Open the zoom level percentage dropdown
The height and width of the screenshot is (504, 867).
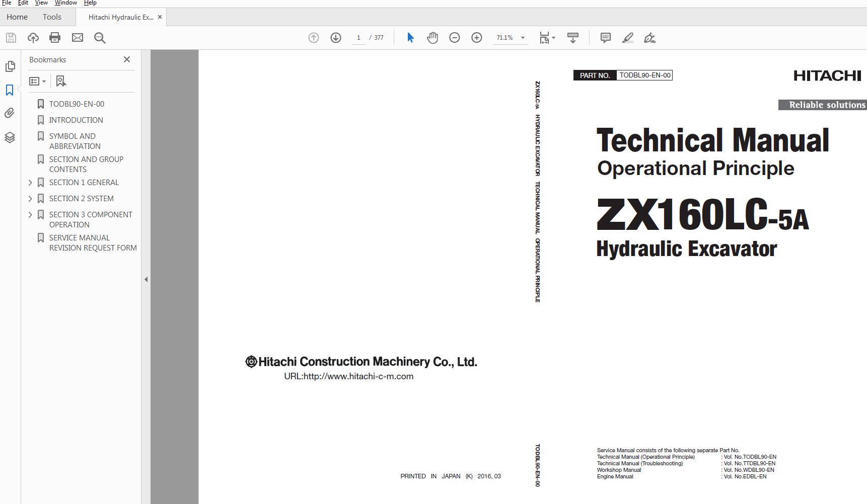coord(523,38)
